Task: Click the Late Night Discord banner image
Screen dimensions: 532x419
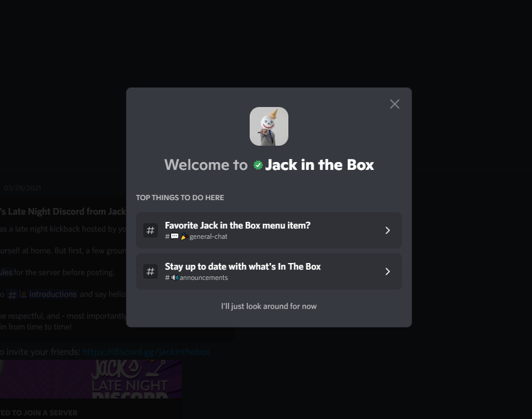Action: [91, 379]
